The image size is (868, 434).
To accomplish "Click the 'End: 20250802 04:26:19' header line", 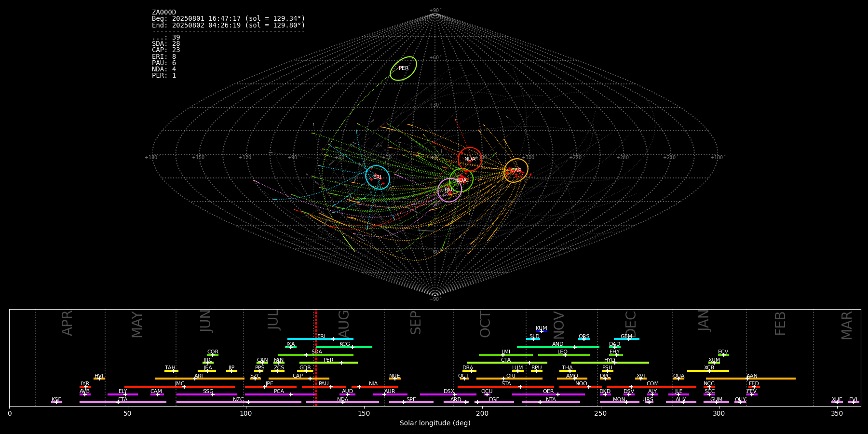I will click(229, 25).
